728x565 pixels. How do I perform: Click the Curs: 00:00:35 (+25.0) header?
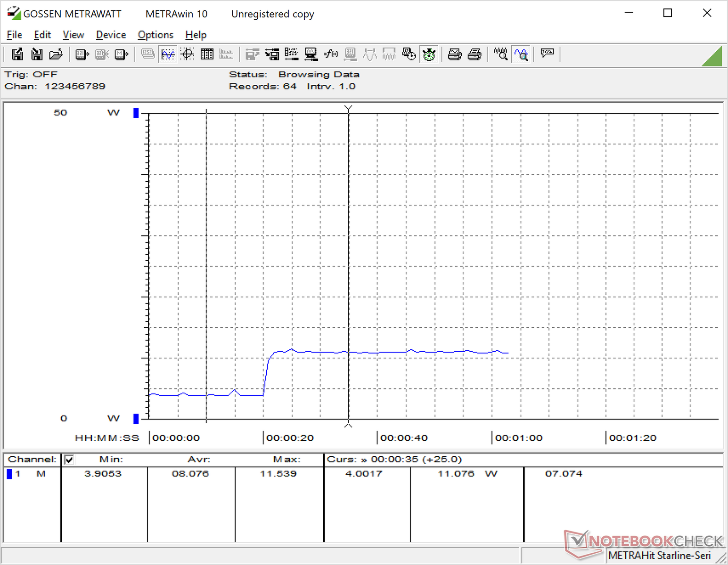coord(394,460)
